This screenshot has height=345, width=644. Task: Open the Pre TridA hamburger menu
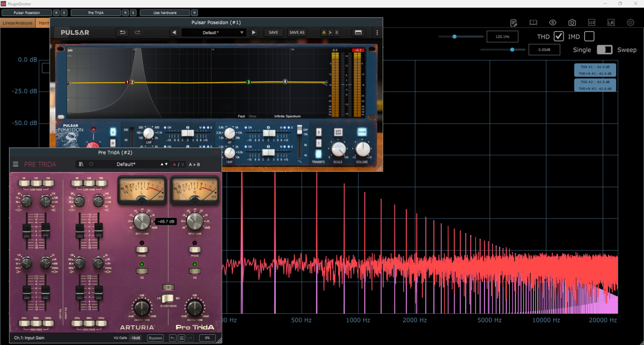point(16,164)
